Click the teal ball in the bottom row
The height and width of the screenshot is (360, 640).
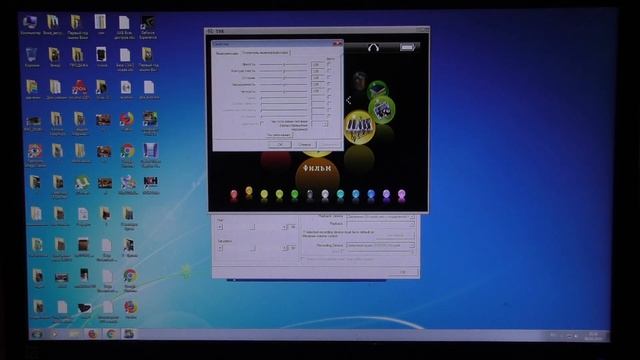click(x=340, y=195)
